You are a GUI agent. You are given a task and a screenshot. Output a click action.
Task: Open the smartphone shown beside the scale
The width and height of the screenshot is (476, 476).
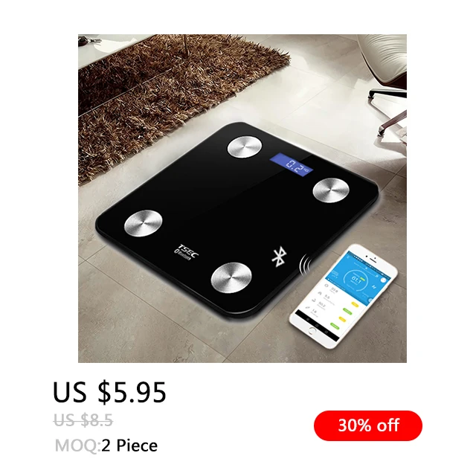pyautogui.click(x=344, y=292)
